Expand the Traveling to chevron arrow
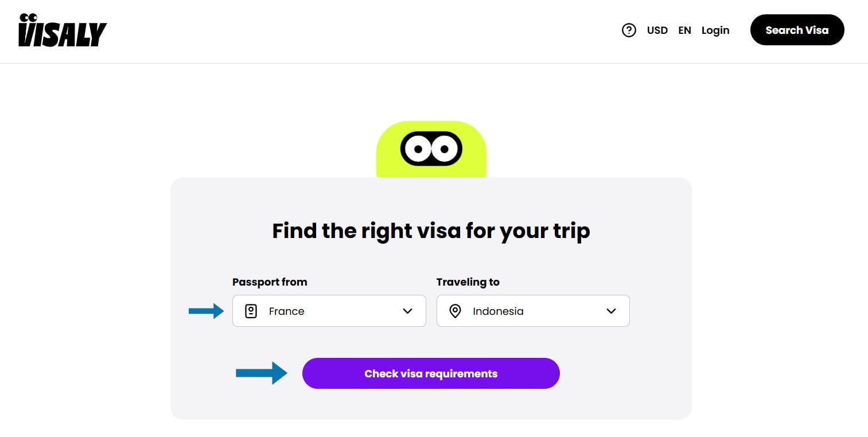 [x=611, y=311]
